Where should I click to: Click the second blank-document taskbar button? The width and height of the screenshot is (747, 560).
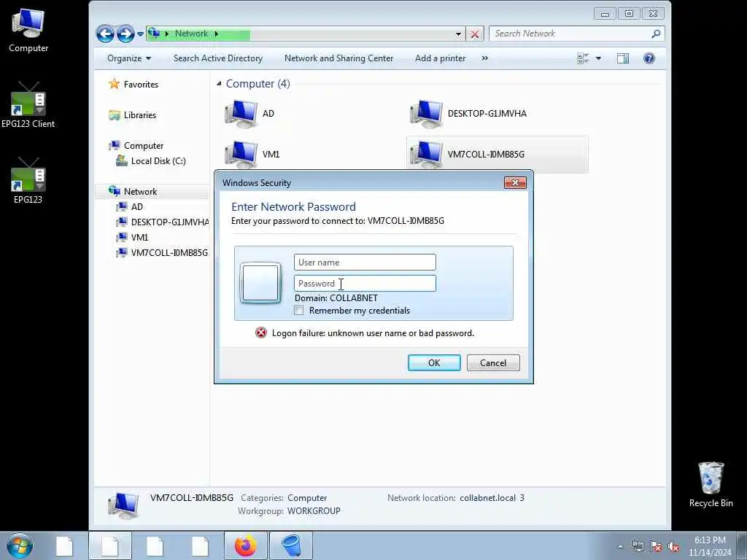(x=109, y=545)
